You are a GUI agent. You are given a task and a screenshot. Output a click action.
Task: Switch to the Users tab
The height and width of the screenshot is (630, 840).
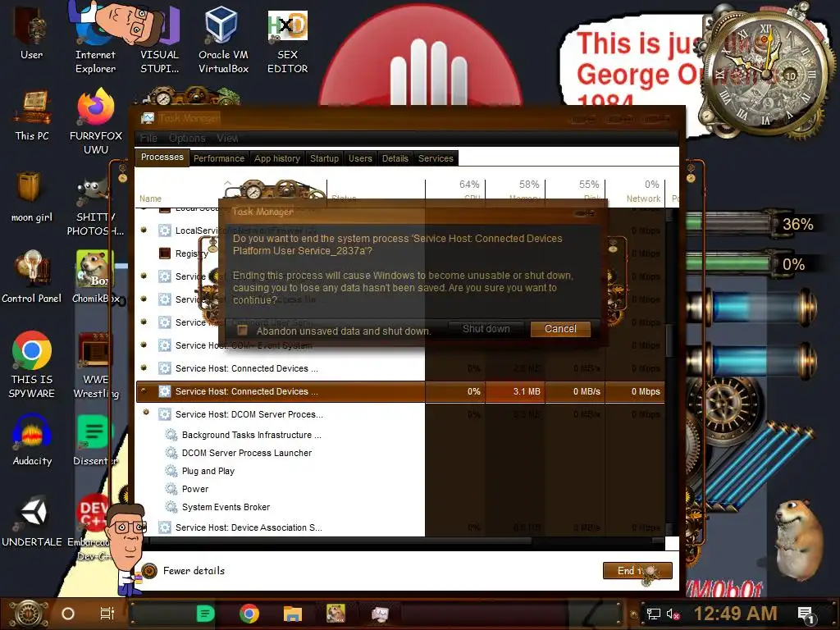pos(360,158)
